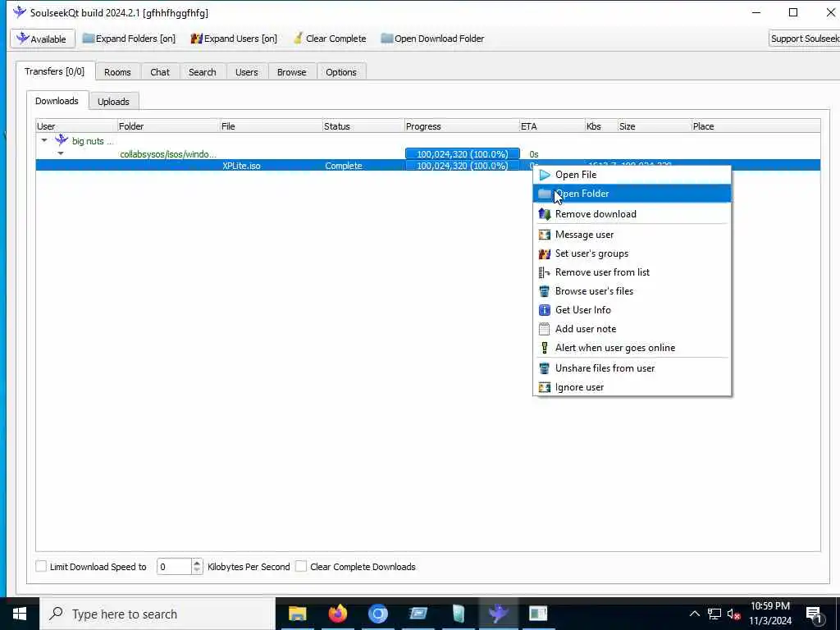Click the Browse user's files icon

tap(545, 291)
